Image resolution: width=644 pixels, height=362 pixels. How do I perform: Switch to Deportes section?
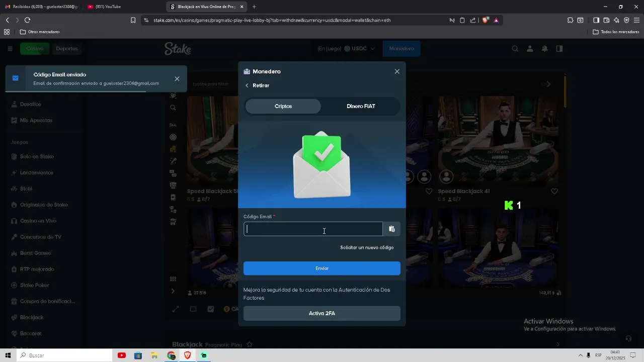coord(67,49)
